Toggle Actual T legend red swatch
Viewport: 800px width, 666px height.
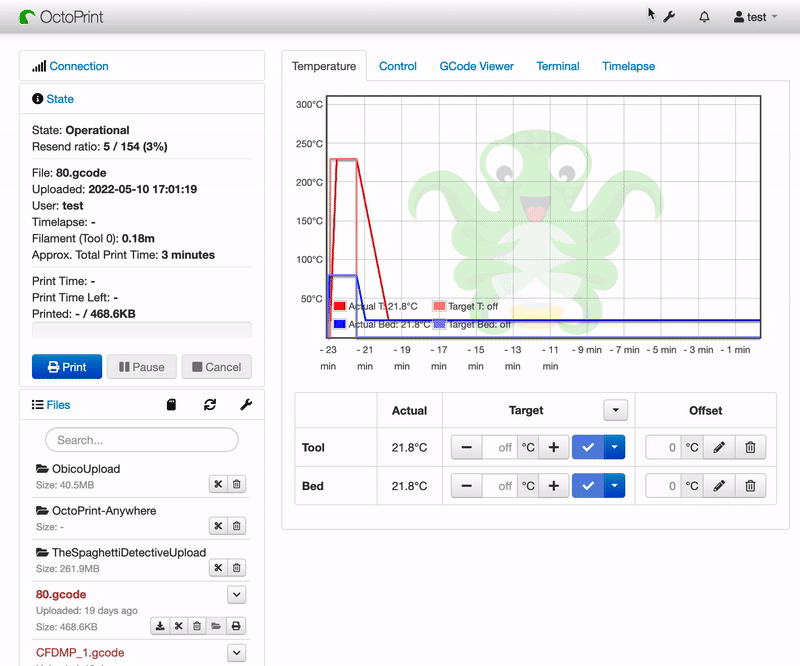(340, 306)
